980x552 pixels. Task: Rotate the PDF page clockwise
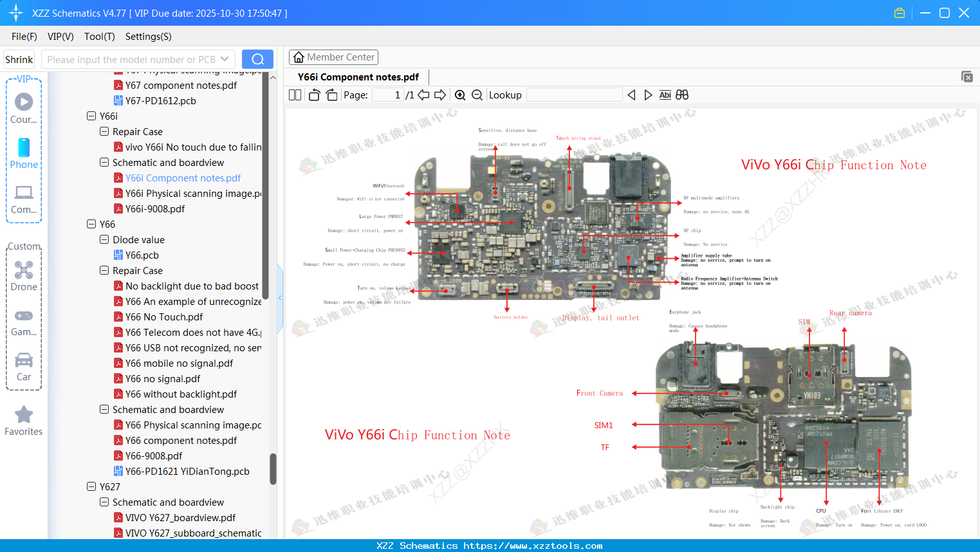[331, 95]
